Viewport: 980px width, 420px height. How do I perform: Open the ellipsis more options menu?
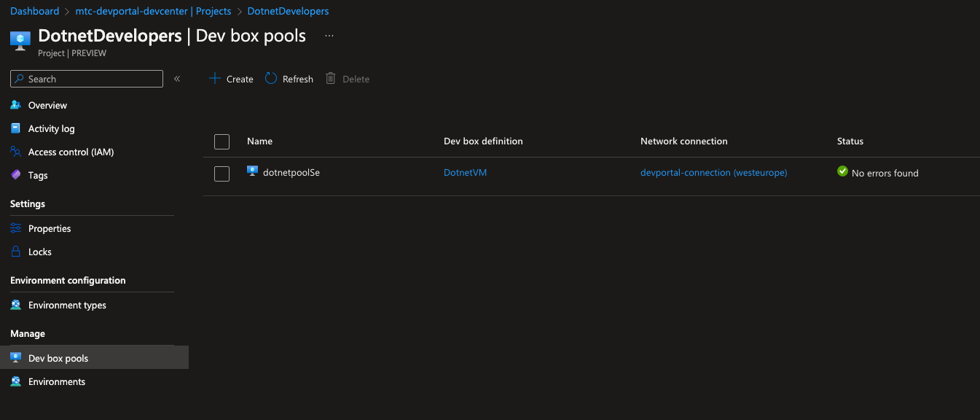329,36
